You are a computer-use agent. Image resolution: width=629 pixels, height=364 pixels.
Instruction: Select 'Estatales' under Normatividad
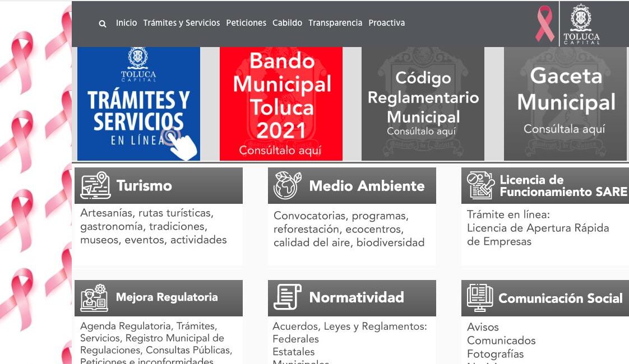click(x=294, y=352)
